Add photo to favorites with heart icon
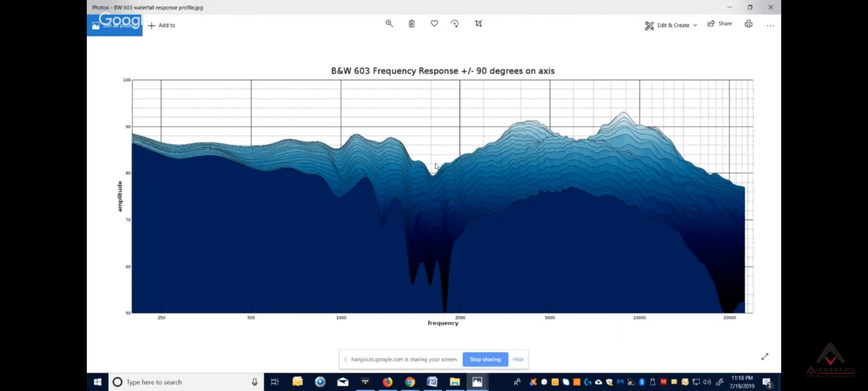 point(434,24)
